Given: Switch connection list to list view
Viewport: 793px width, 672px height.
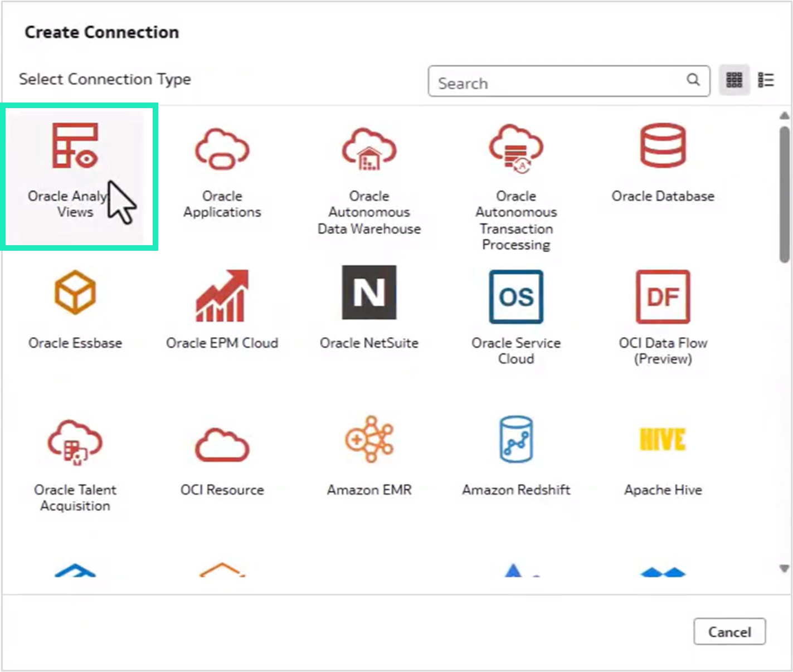Looking at the screenshot, I should (767, 80).
